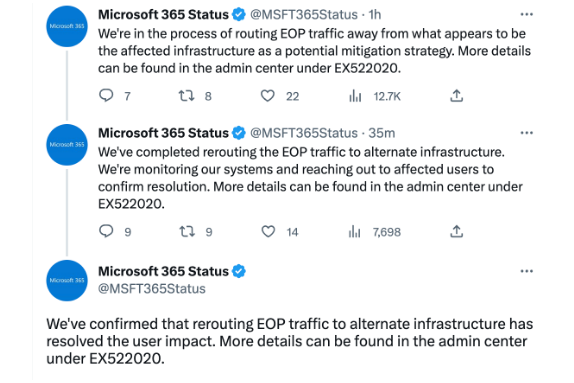Open more options menu on second tweet
Viewport: 574px width, 383px height.
tap(526, 133)
